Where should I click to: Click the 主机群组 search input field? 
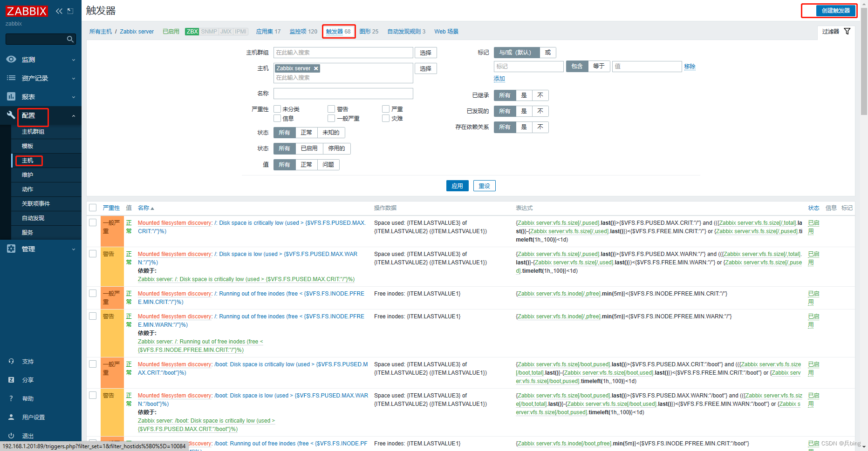pyautogui.click(x=343, y=53)
